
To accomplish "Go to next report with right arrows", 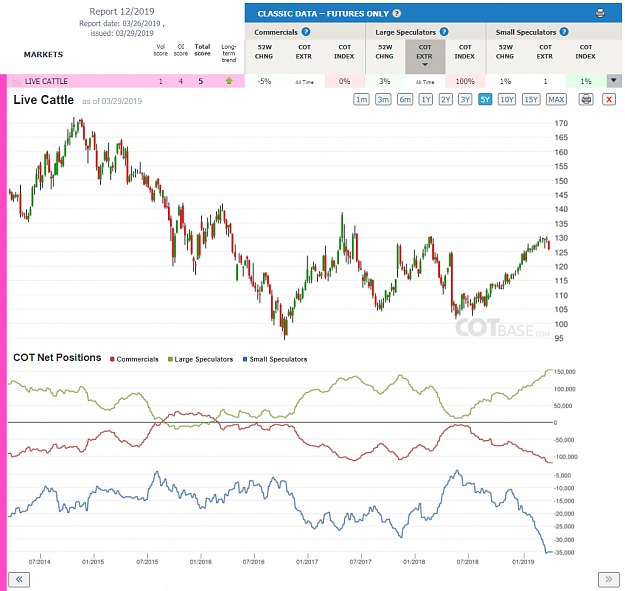I will (609, 579).
